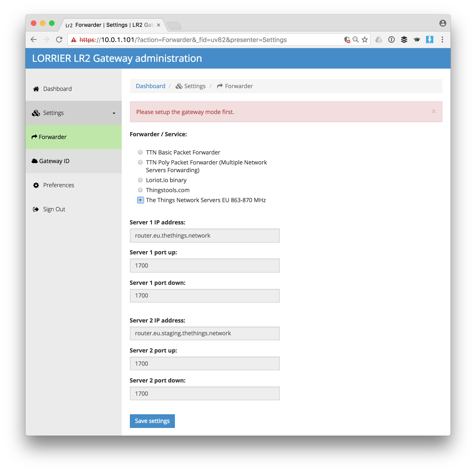The width and height of the screenshot is (476, 472).
Task: Click the Settings breadcrumb icon
Action: [x=179, y=86]
